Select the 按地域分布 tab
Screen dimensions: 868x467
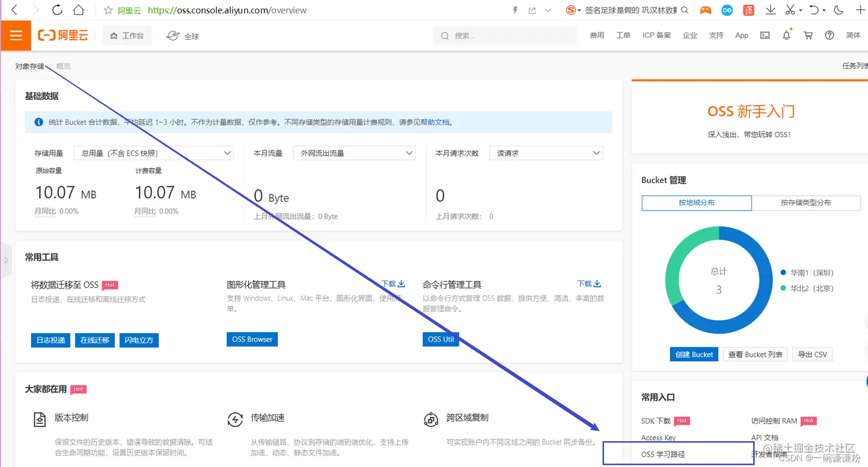pyautogui.click(x=696, y=203)
